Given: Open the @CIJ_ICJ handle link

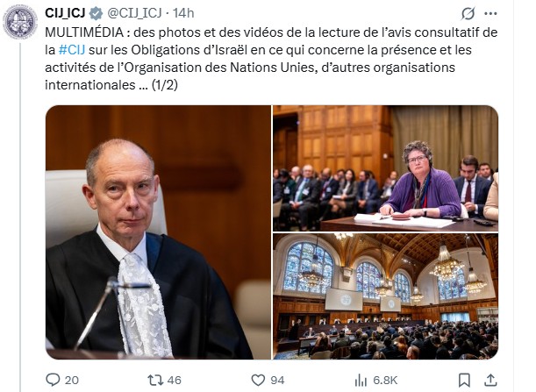Looking at the screenshot, I should tap(135, 13).
